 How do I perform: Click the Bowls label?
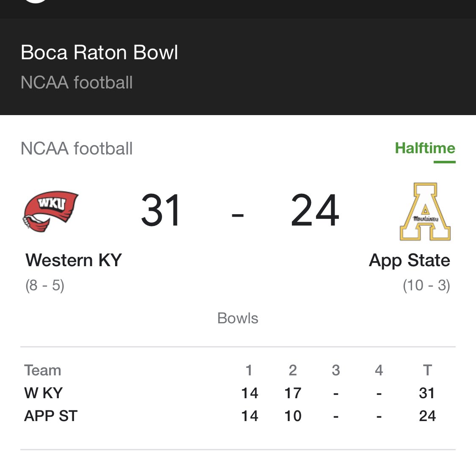[x=238, y=318]
